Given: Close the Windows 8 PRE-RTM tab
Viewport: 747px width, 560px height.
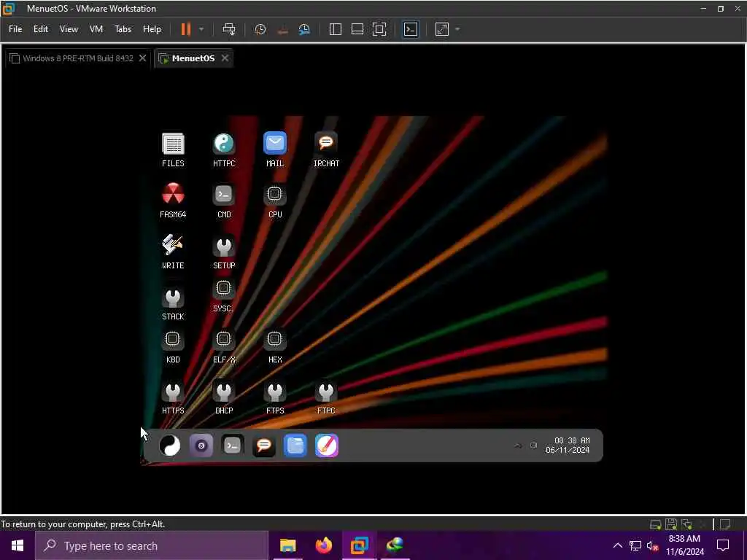Looking at the screenshot, I should pyautogui.click(x=142, y=58).
